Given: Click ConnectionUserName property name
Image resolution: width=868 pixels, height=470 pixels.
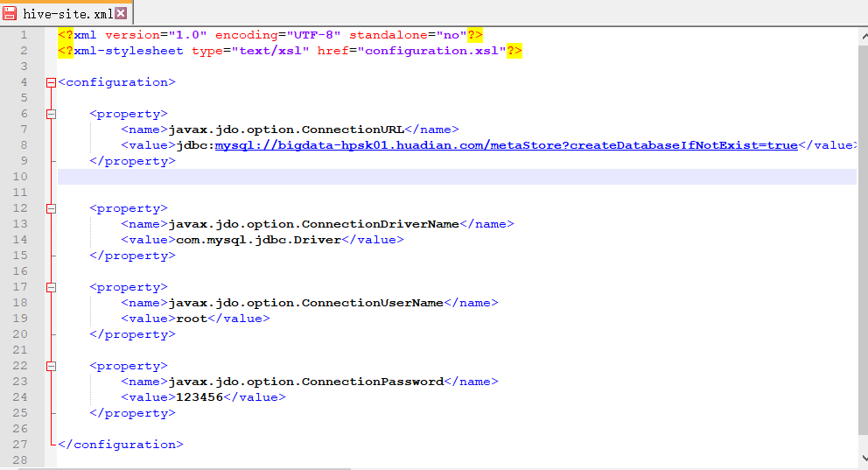Looking at the screenshot, I should [306, 303].
